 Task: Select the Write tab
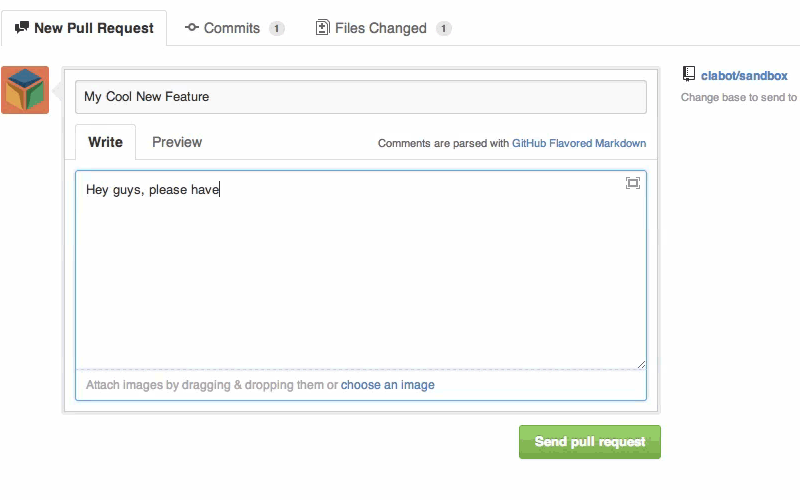[106, 142]
